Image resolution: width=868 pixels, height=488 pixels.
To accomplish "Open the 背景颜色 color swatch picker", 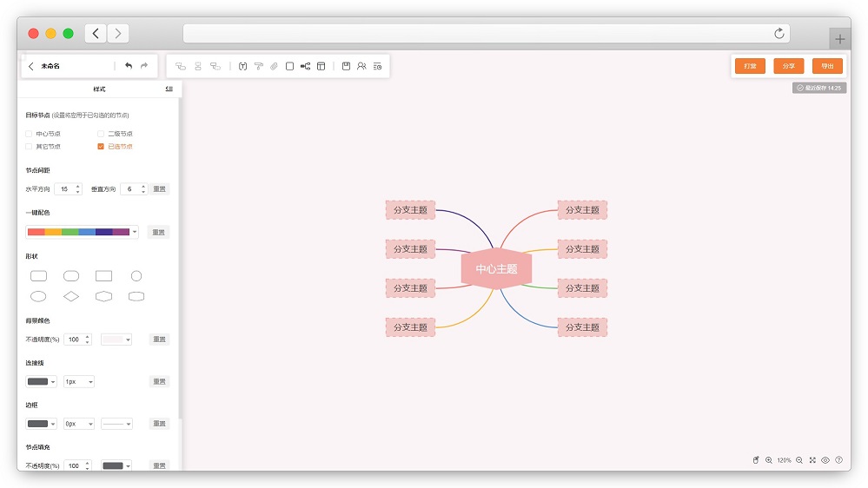I will (116, 340).
